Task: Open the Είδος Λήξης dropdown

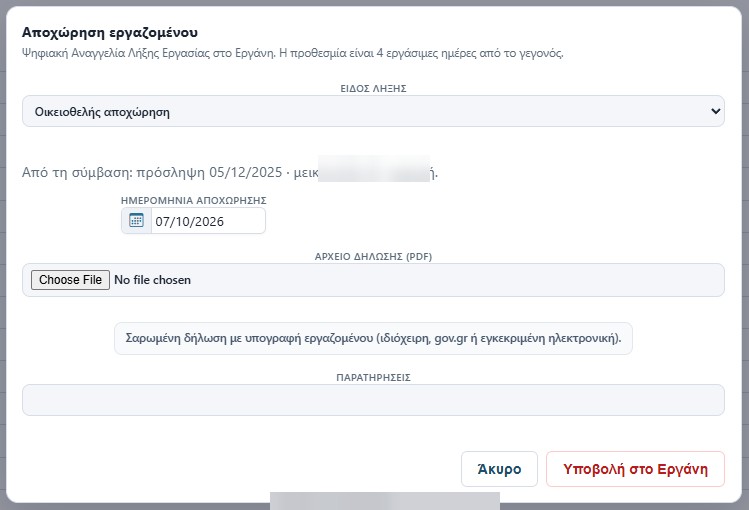Action: (373, 111)
